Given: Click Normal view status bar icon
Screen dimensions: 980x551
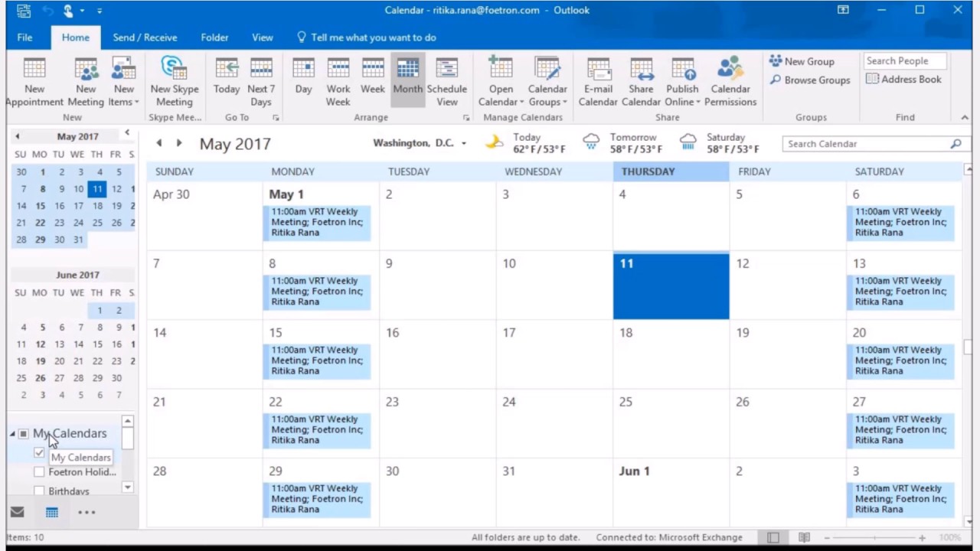Looking at the screenshot, I should [x=773, y=537].
